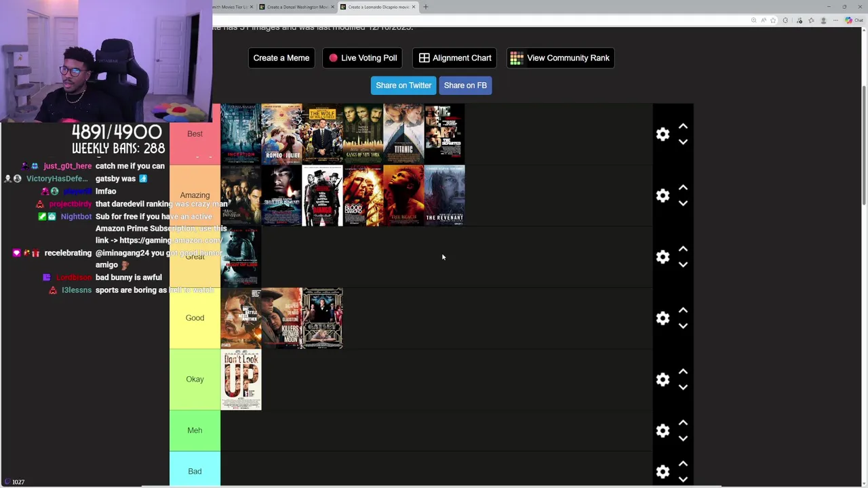Move Bad tier row up
The image size is (868, 488).
(683, 464)
